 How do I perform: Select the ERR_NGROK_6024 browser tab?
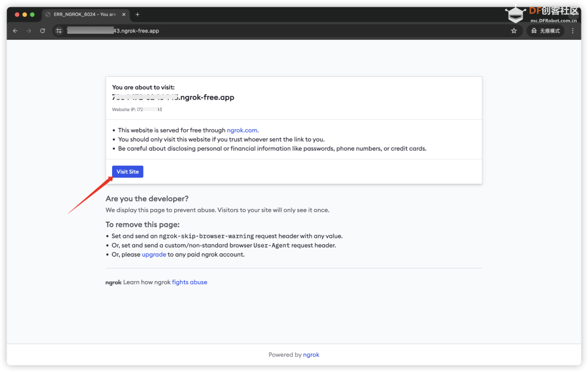tap(85, 14)
